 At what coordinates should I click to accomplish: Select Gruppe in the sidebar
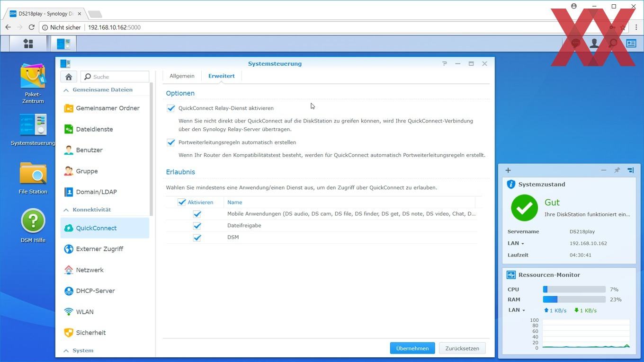click(x=105, y=171)
